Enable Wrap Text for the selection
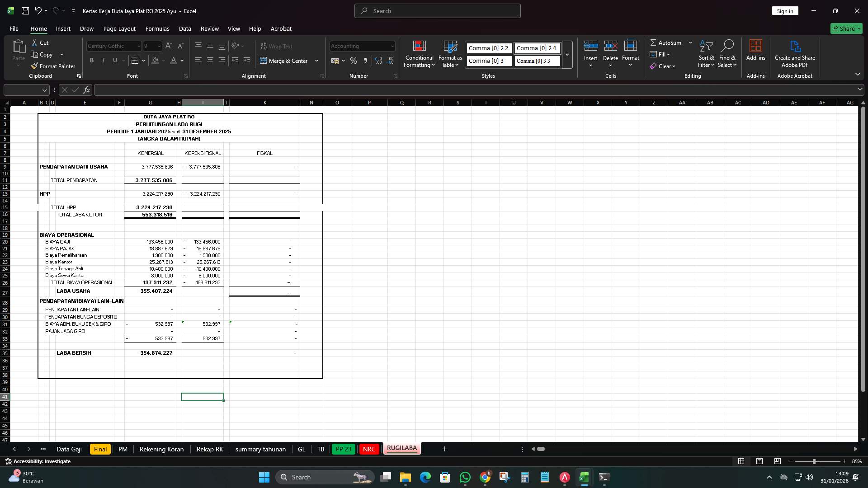This screenshot has width=868, height=488. [277, 46]
